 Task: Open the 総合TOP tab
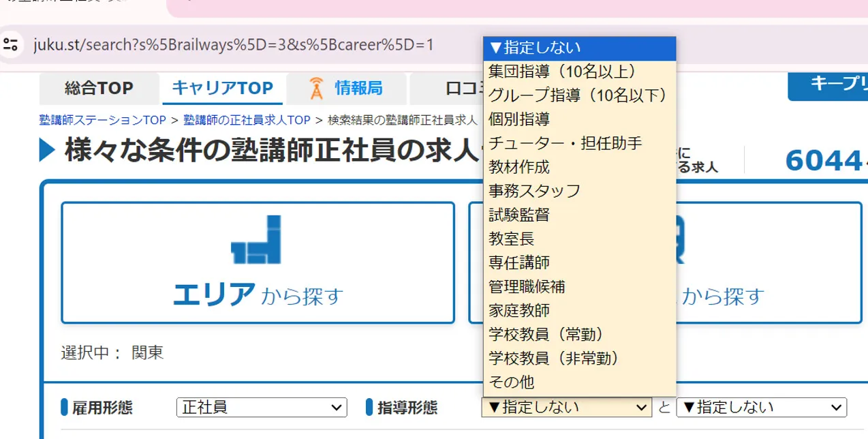point(99,88)
